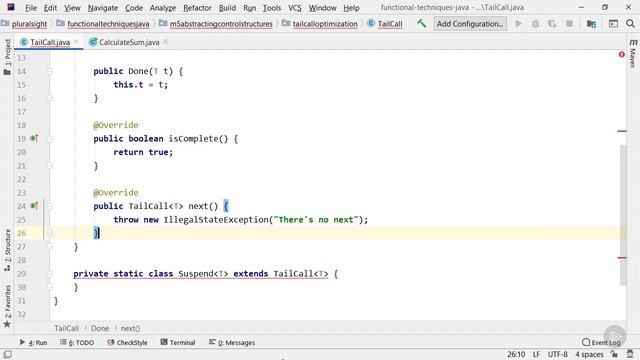The width and height of the screenshot is (640, 360).
Task: Collapse the Done constructor fold at line 14
Action: click(x=50, y=71)
